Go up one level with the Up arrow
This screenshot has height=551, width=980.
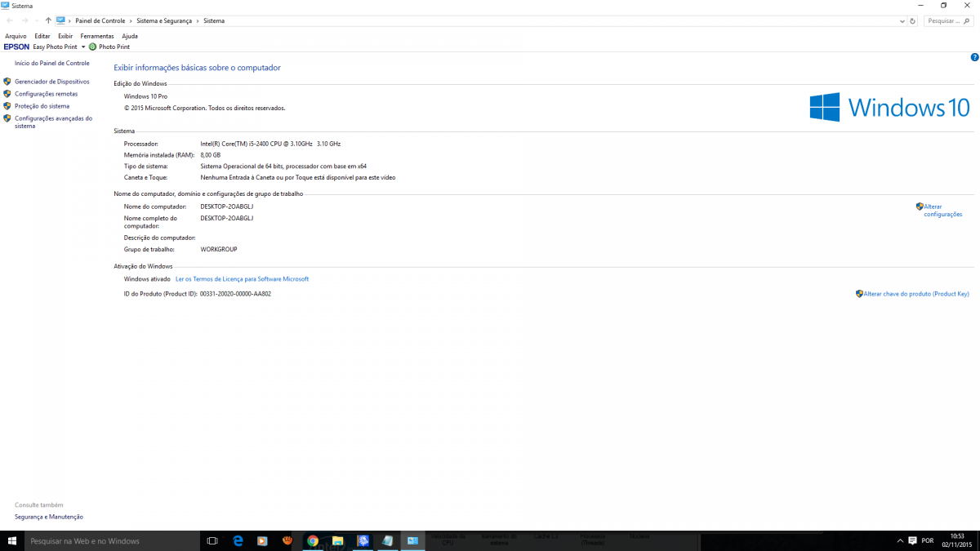[x=48, y=20]
